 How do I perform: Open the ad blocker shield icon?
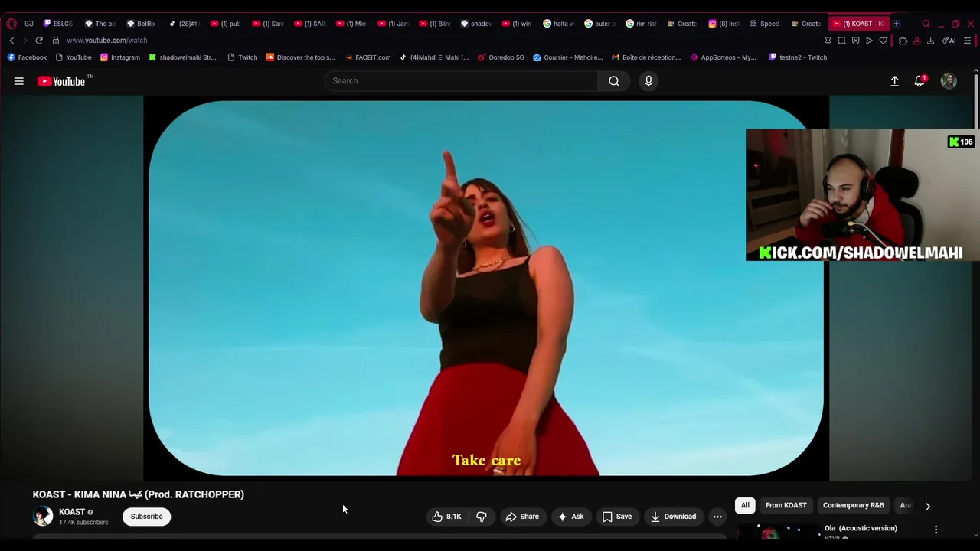coord(855,41)
